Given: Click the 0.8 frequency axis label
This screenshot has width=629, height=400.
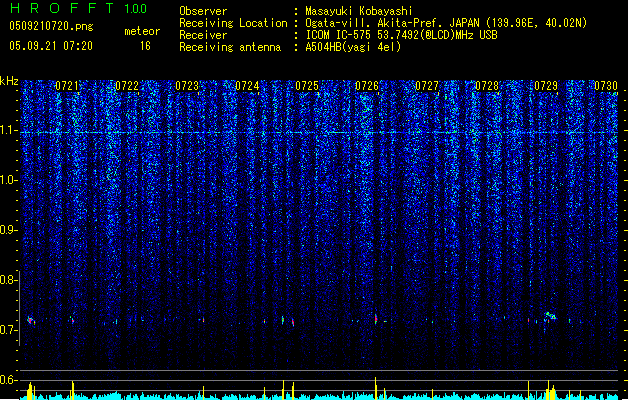Looking at the screenshot, I should coord(8,280).
